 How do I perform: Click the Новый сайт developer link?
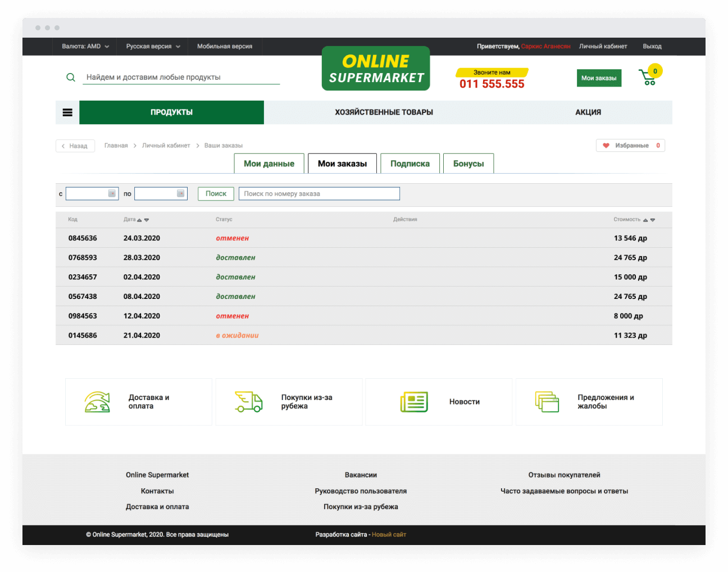point(389,535)
